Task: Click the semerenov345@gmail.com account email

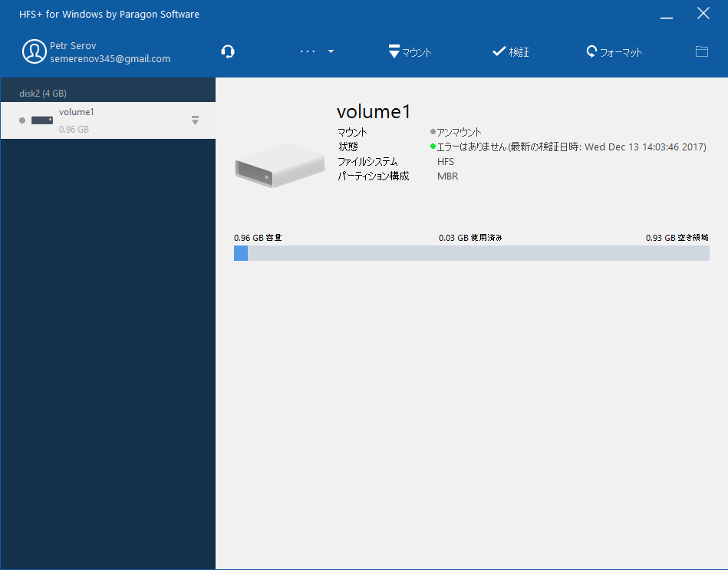Action: click(x=110, y=59)
